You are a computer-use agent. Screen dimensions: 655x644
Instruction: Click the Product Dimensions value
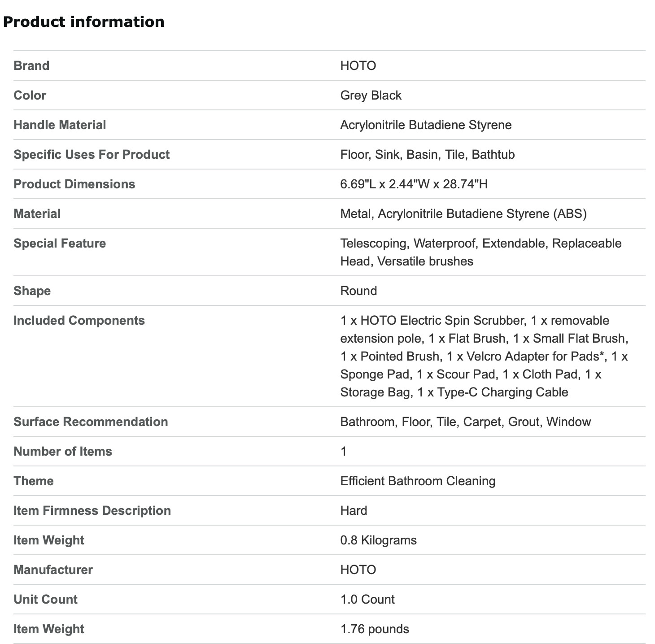click(414, 184)
